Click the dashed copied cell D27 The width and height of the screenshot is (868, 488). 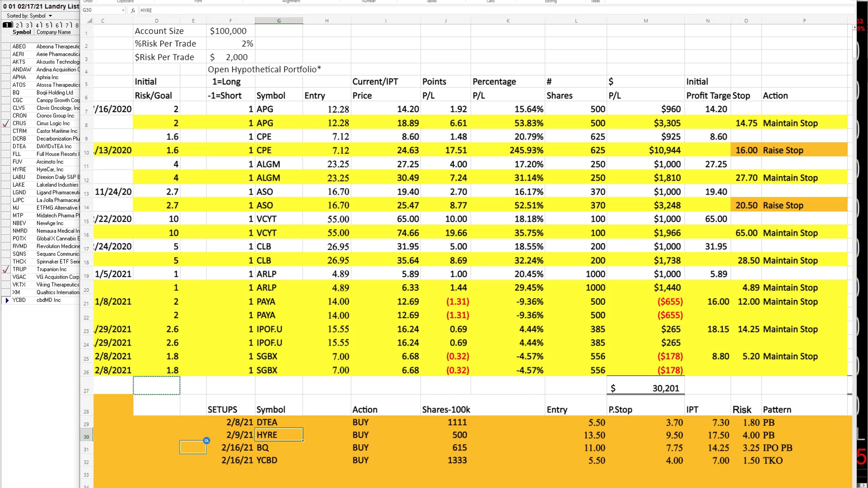pyautogui.click(x=157, y=385)
